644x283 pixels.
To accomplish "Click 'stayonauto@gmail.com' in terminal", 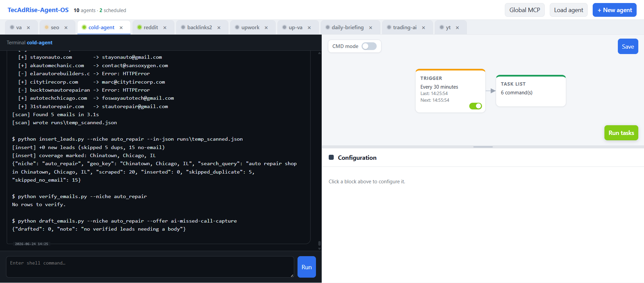I will 132,57.
